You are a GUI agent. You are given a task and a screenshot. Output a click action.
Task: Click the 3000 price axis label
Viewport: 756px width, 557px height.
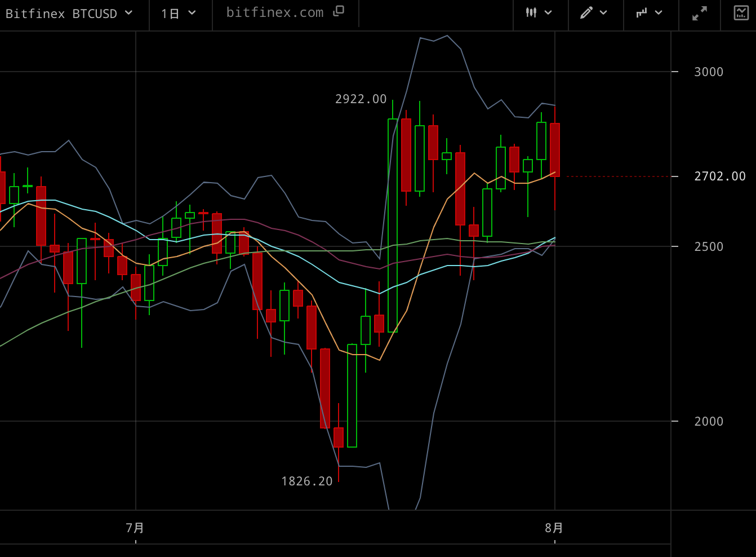(709, 72)
